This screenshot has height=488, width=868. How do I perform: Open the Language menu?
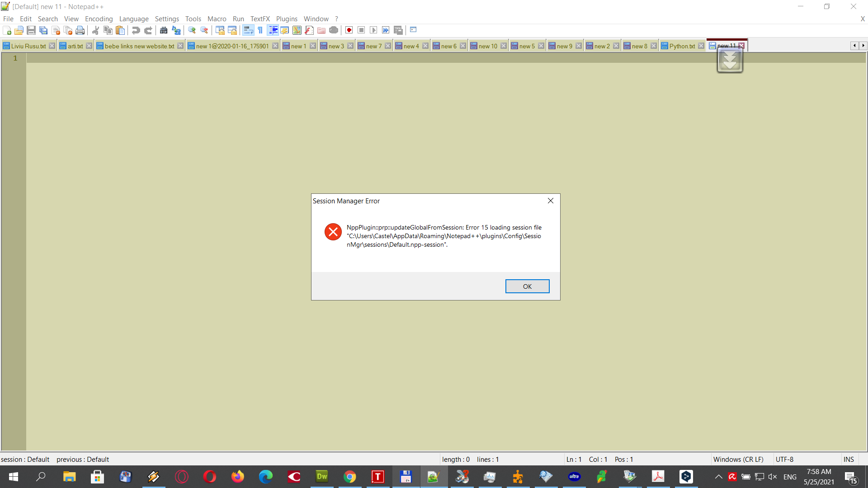[134, 19]
